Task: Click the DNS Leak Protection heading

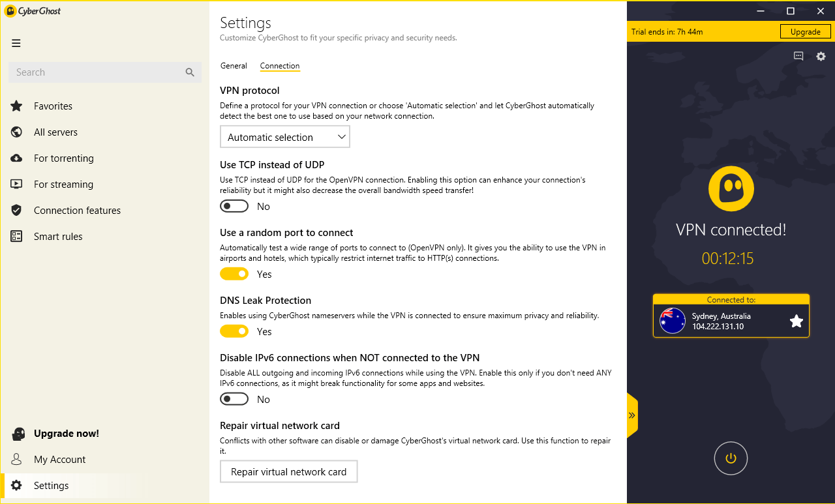Action: click(x=266, y=301)
